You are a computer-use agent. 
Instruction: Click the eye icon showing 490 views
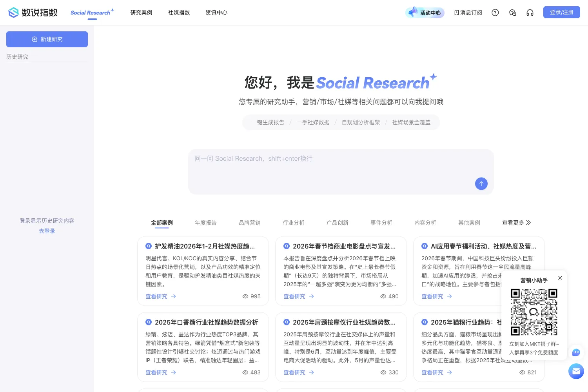(x=383, y=296)
